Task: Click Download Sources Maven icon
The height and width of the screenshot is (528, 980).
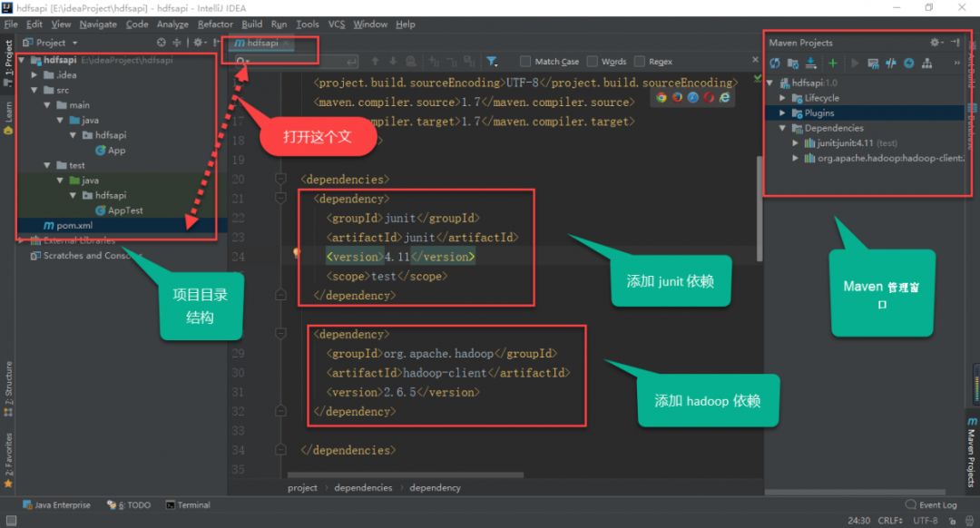Action: coord(810,63)
